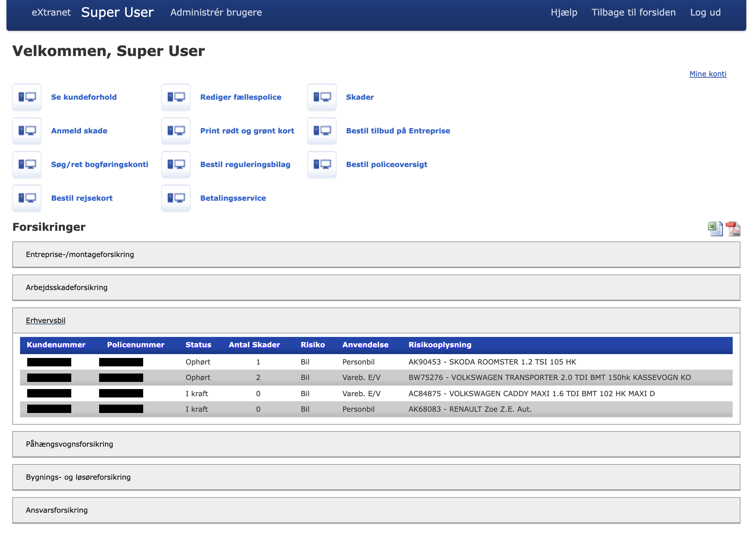
Task: Open Bestil tilbud på Entreprise link
Action: point(398,131)
